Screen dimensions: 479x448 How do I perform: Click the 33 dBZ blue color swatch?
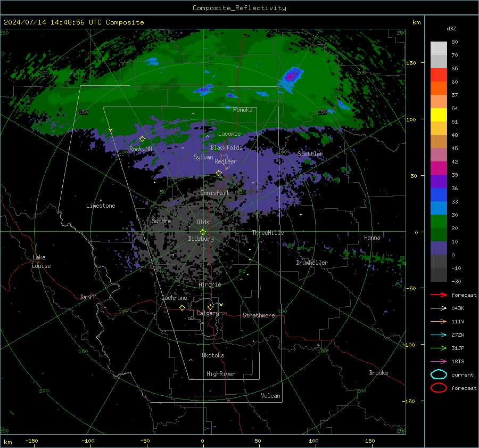pos(439,208)
